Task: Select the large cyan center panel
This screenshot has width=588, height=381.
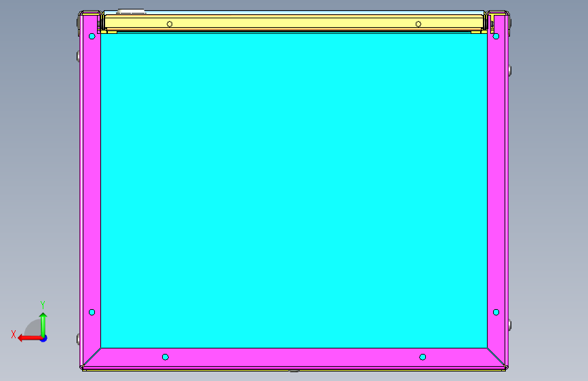Action: (x=294, y=190)
